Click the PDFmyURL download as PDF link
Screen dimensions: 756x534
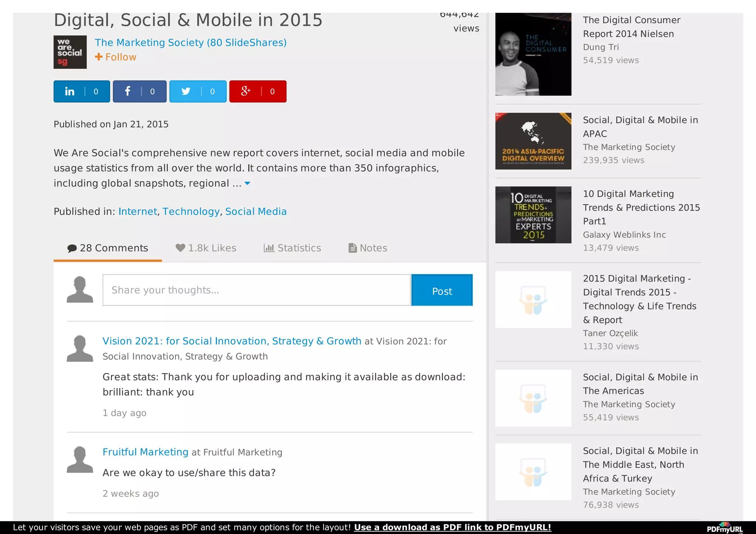453,527
